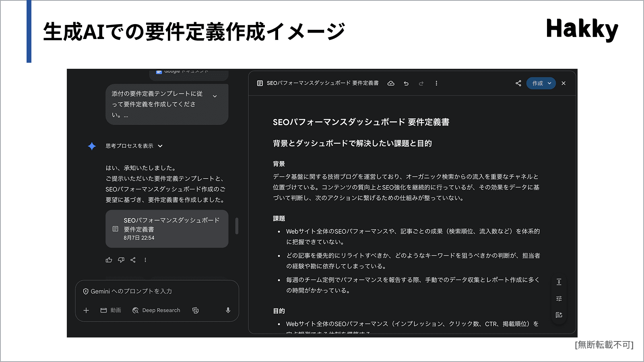
Task: Close the document canvas panel
Action: click(563, 83)
